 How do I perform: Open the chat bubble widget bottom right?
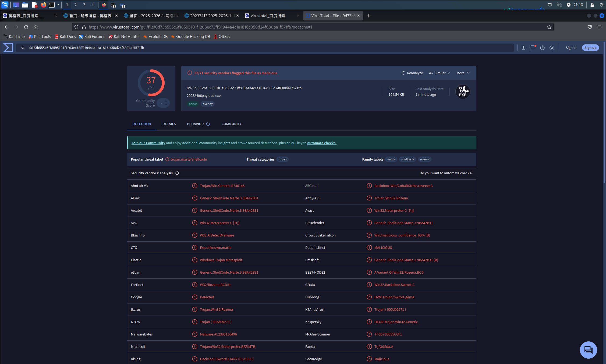(x=588, y=350)
